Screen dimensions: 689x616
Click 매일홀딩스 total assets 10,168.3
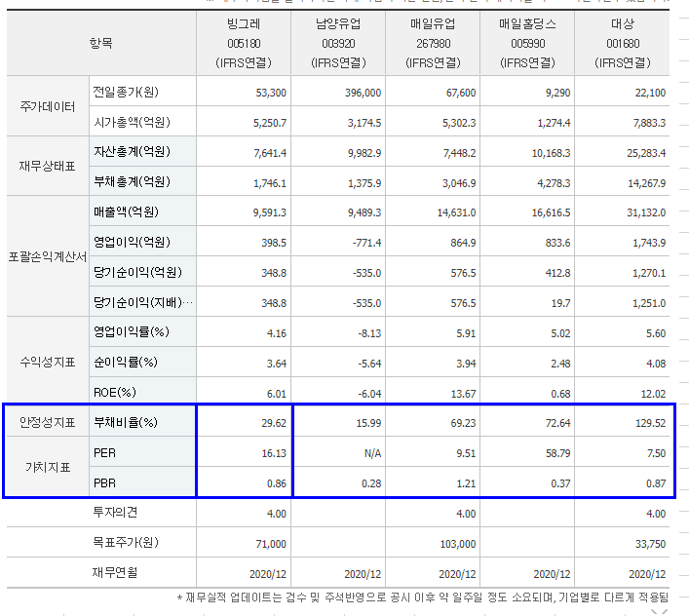(x=551, y=153)
